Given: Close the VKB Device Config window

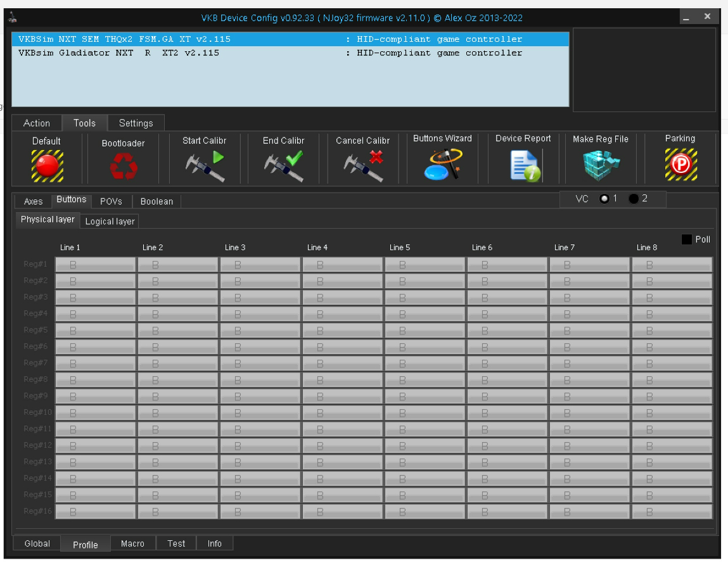Looking at the screenshot, I should [707, 16].
